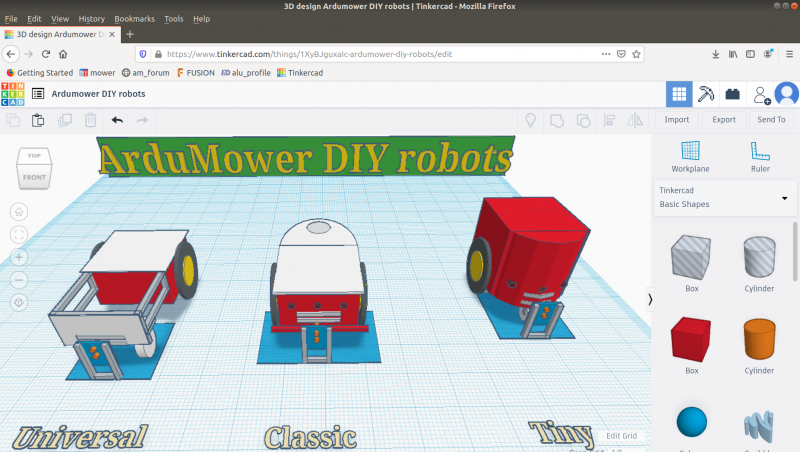Click the Paste toolbar icon
Viewport: 800px width, 452px height.
click(38, 120)
